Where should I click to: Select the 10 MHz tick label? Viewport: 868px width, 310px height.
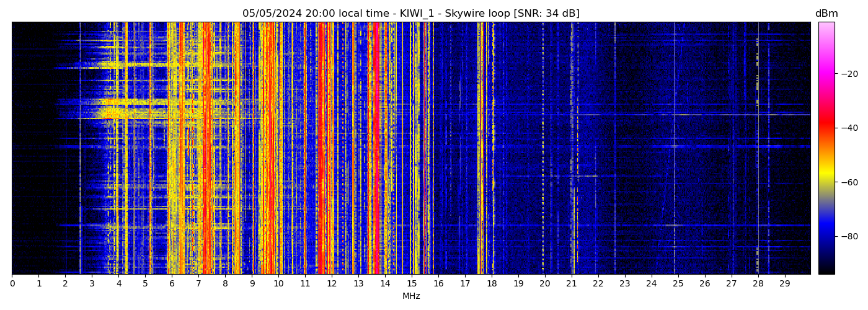278,284
